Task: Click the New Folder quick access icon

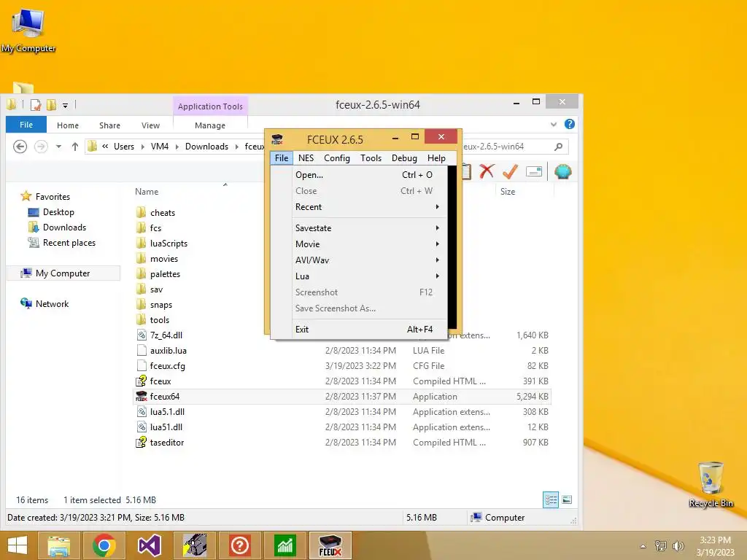Action: [51, 105]
